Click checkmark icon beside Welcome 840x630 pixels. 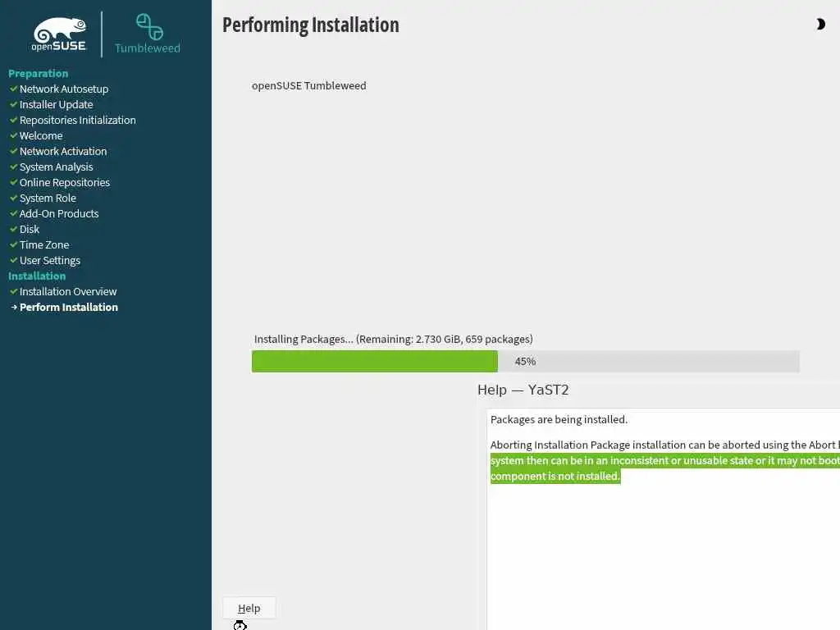14,135
